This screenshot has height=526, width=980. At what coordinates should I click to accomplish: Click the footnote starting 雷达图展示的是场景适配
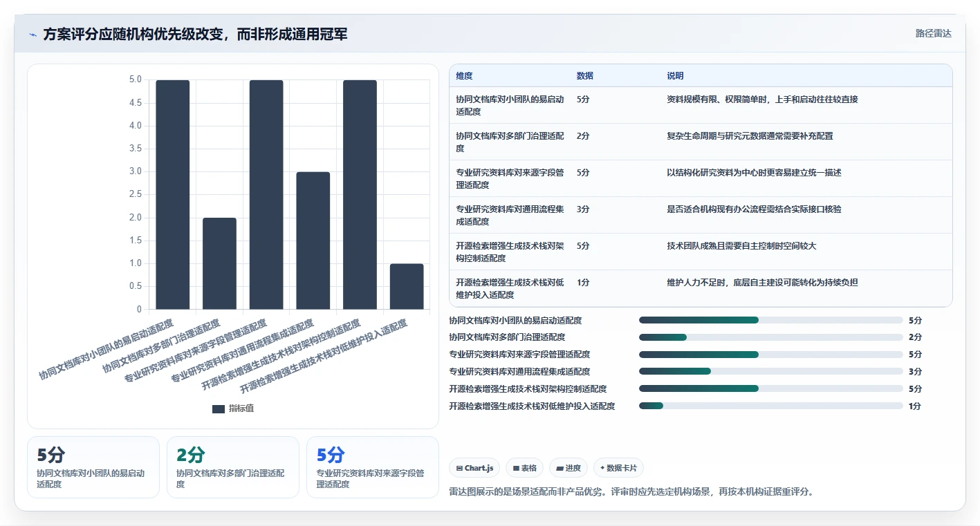click(631, 492)
